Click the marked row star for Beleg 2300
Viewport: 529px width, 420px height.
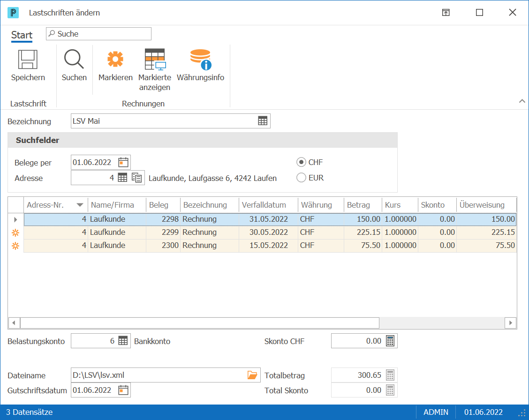point(15,246)
